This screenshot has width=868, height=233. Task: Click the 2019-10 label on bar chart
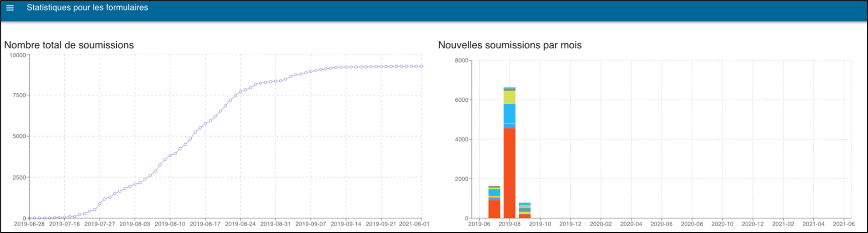(x=540, y=224)
